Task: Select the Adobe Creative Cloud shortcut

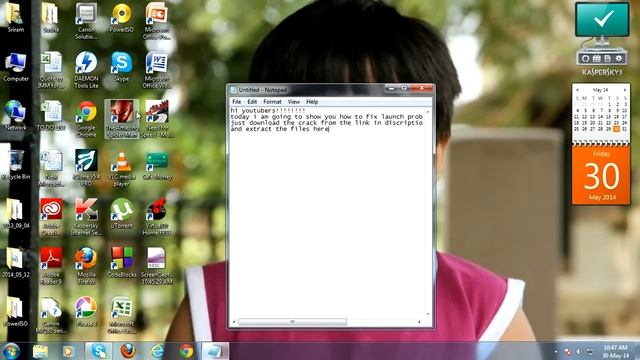Action: point(51,217)
